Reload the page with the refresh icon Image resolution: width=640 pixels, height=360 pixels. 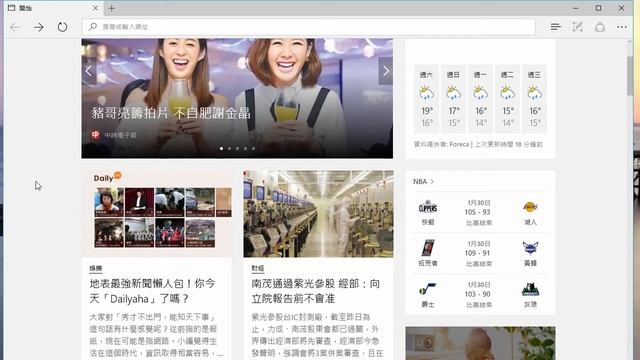pyautogui.click(x=62, y=27)
